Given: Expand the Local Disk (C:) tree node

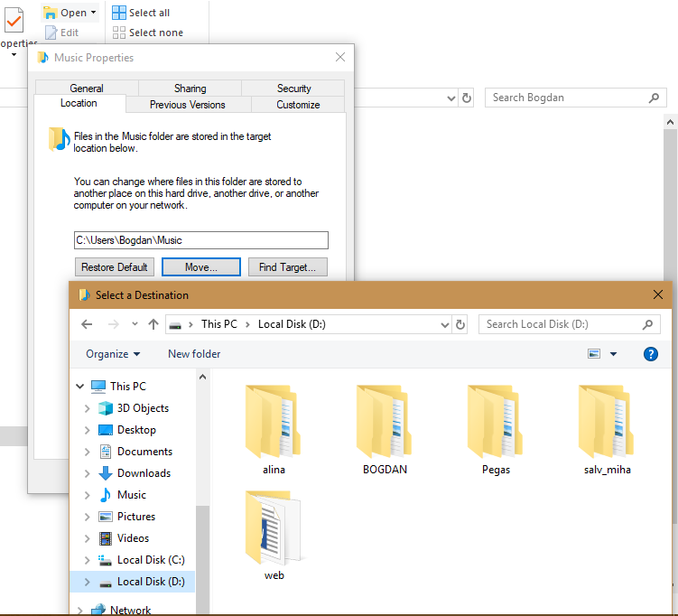Looking at the screenshot, I should [87, 560].
